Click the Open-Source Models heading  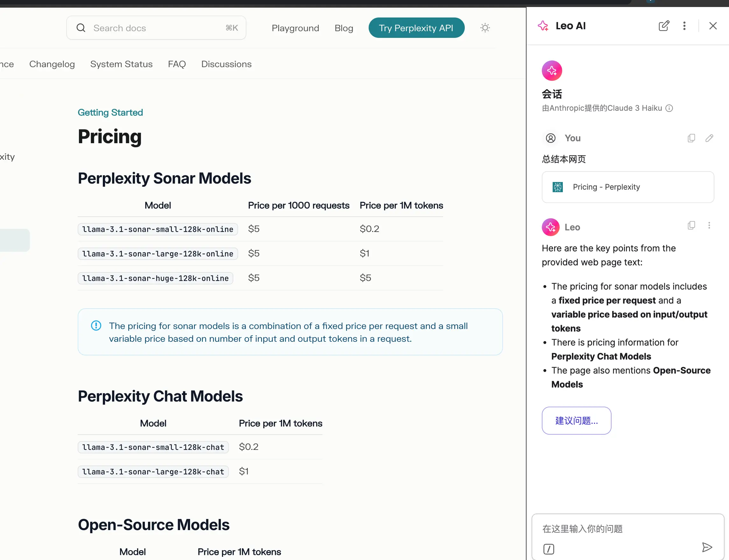click(x=153, y=525)
